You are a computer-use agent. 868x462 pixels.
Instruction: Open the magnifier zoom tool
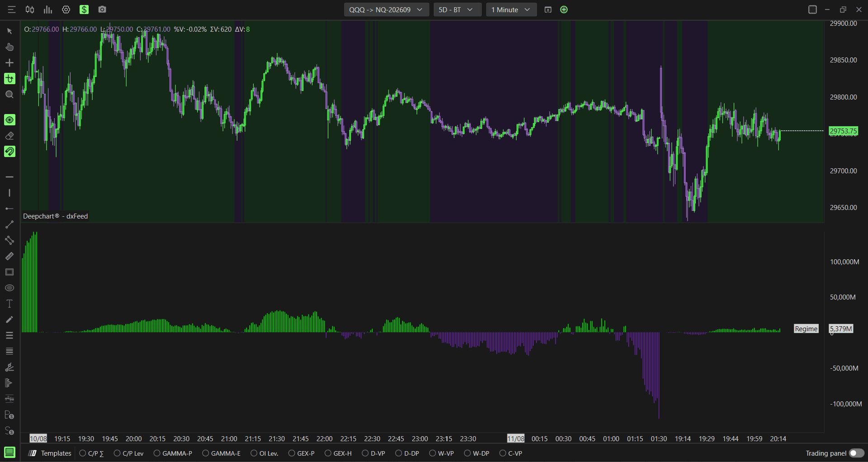pyautogui.click(x=9, y=95)
